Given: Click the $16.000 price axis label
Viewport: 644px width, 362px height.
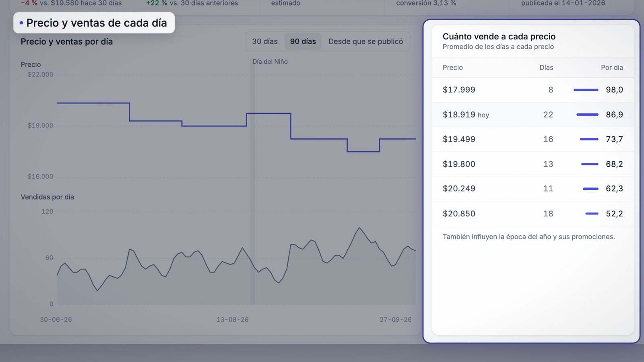Looking at the screenshot, I should click(x=40, y=177).
